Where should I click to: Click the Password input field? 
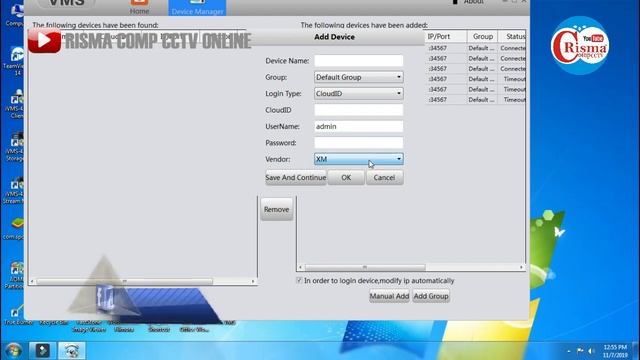click(x=358, y=142)
